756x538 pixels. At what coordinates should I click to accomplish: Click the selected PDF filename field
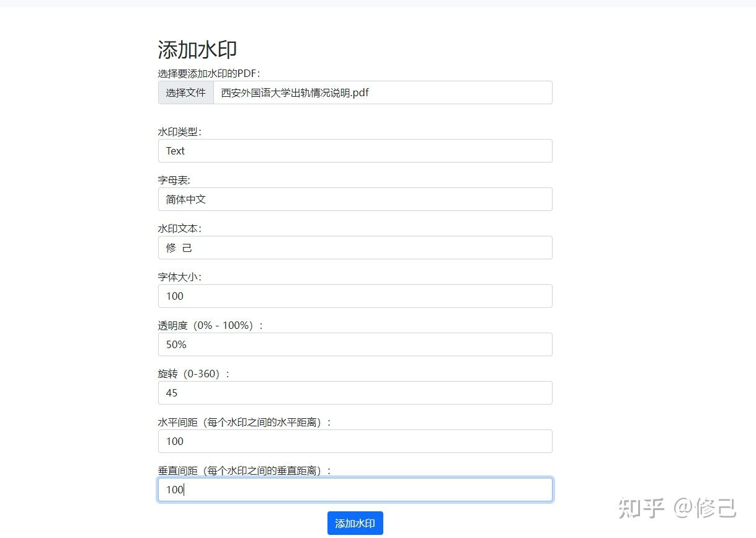coord(383,92)
